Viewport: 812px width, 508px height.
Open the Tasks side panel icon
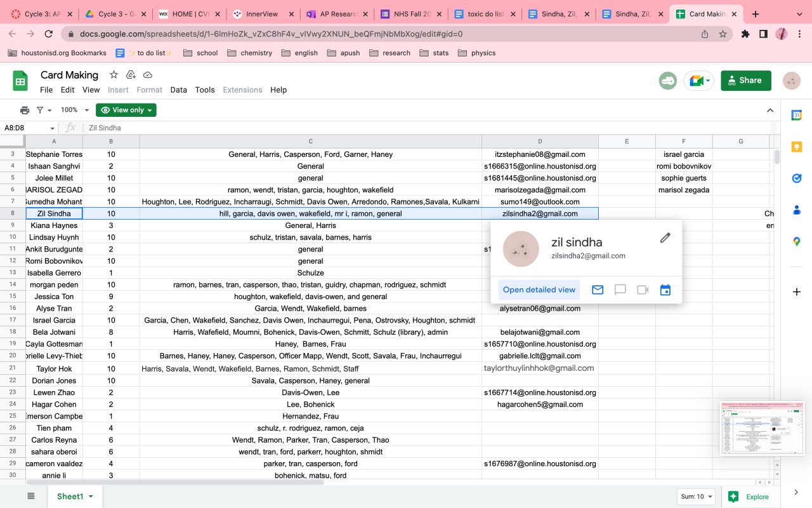[796, 178]
